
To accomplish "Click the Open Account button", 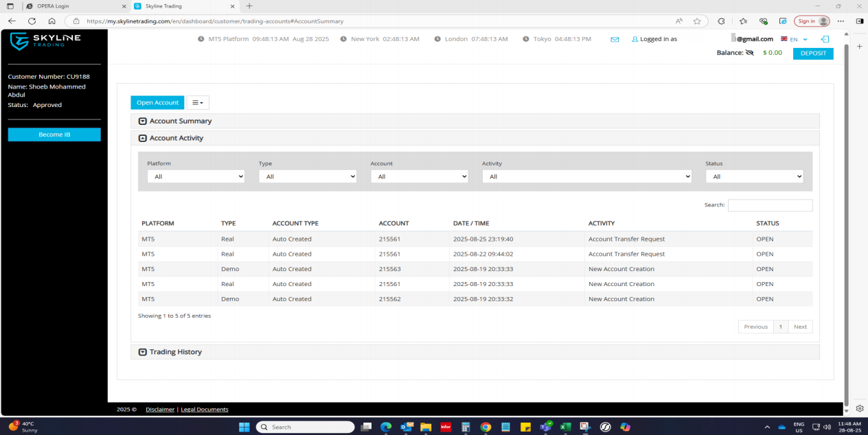I will [x=157, y=103].
